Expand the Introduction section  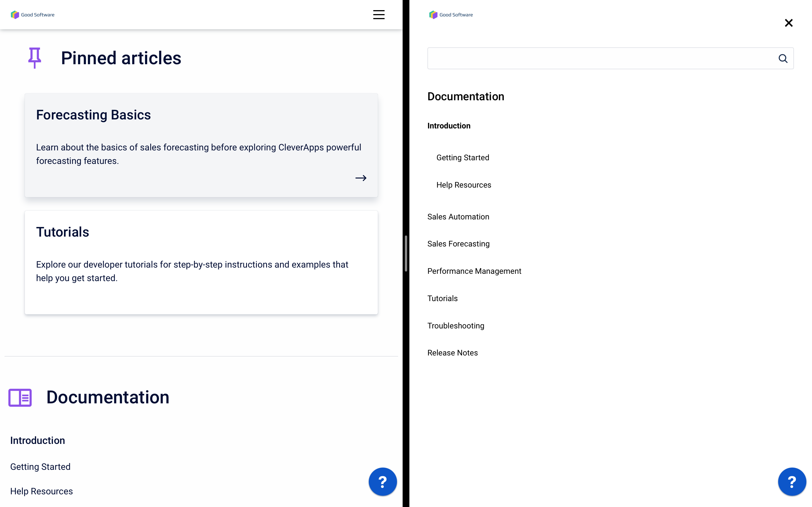click(449, 126)
